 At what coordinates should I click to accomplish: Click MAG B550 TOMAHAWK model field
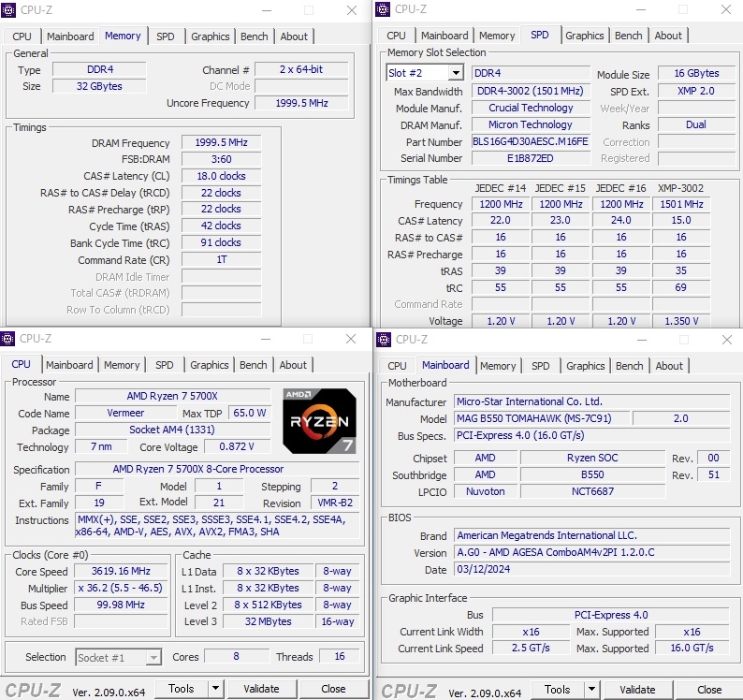coord(542,418)
